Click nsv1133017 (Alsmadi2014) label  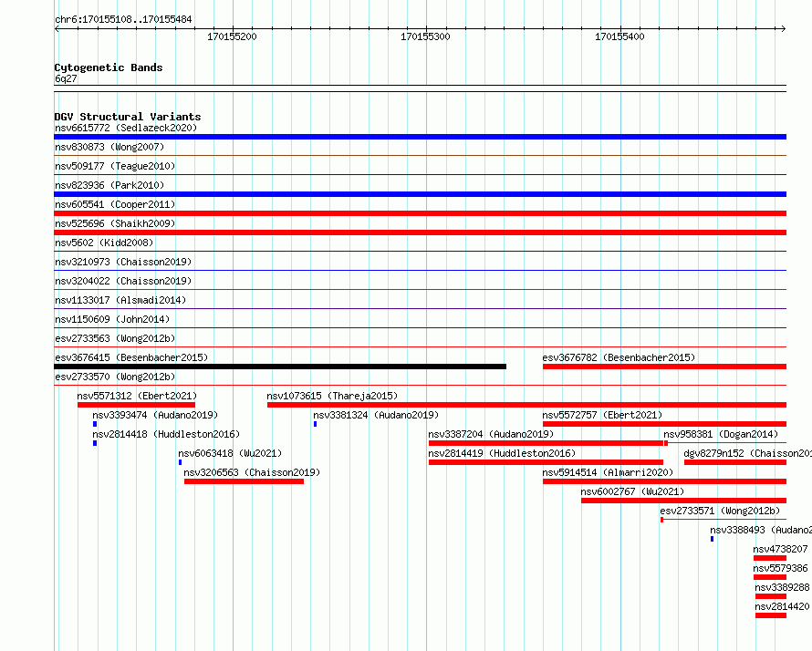pos(120,300)
